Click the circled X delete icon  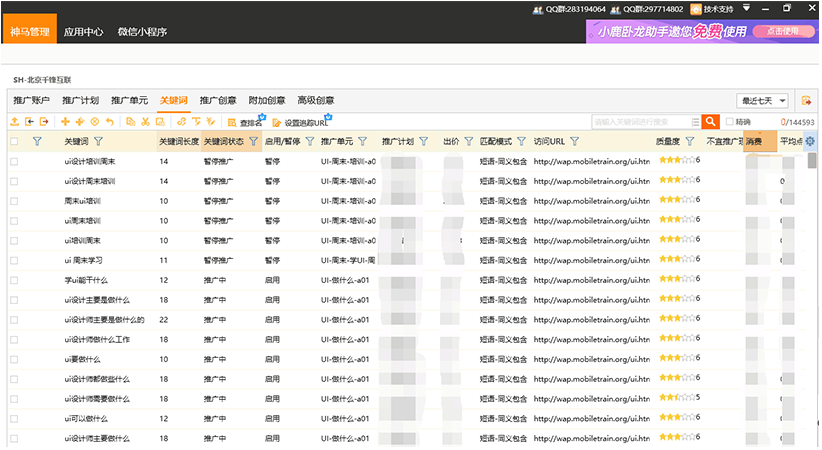point(94,121)
